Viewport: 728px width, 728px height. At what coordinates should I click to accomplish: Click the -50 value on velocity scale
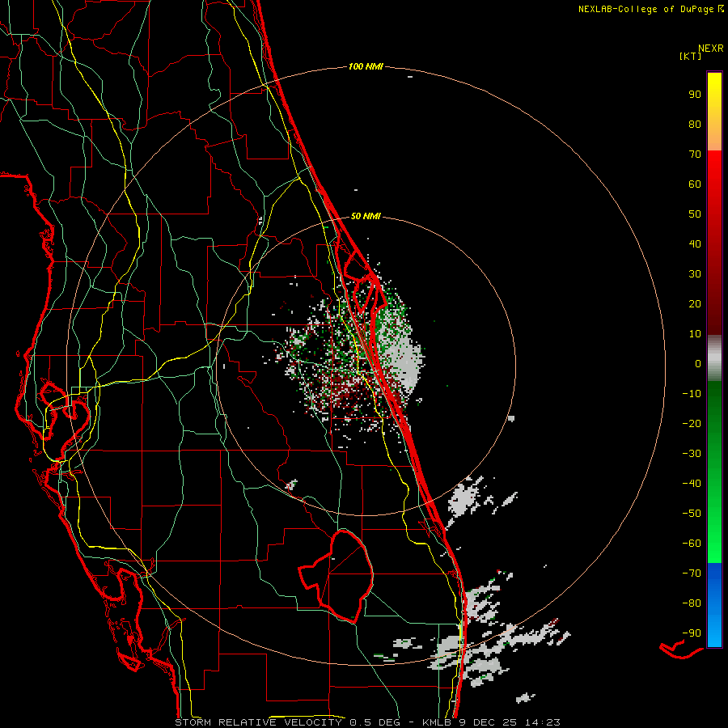coord(692,514)
